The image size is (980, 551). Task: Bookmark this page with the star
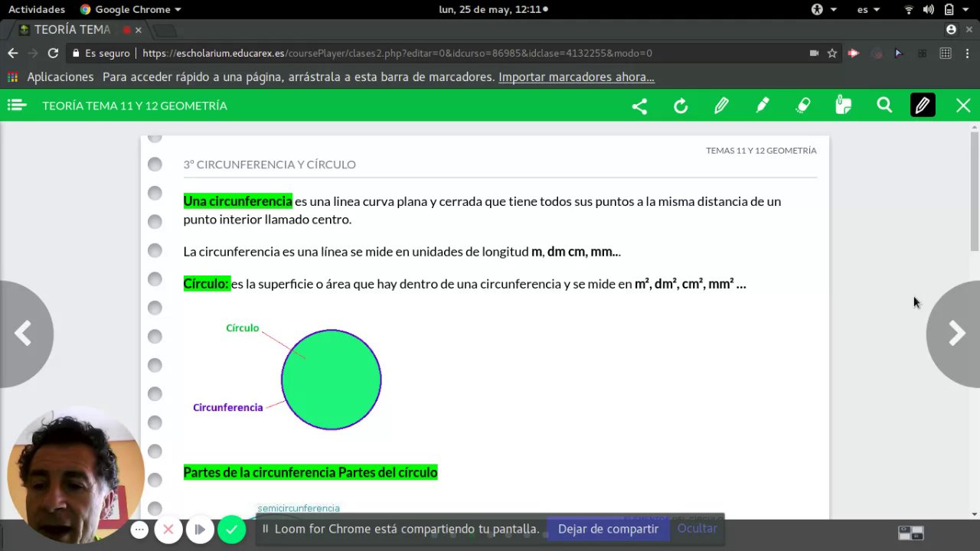point(832,53)
